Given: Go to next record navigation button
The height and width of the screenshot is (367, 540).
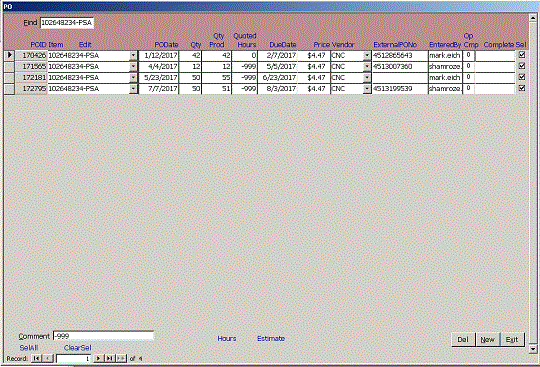Looking at the screenshot, I should (98, 358).
